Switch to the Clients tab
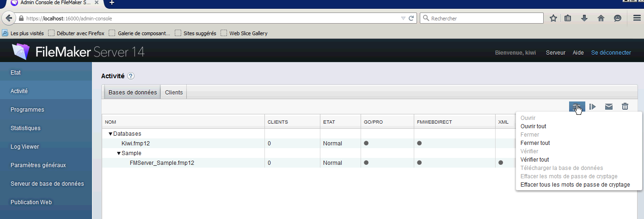644x219 pixels. [174, 92]
